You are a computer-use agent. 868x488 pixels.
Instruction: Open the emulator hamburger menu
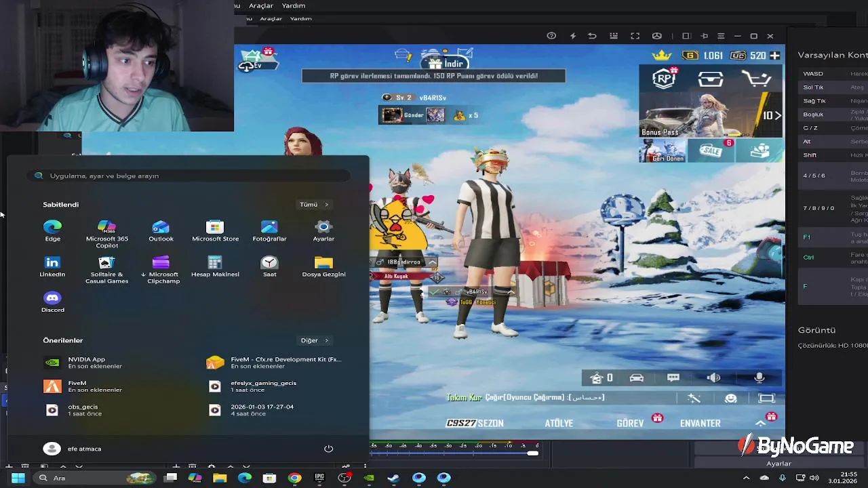point(721,36)
